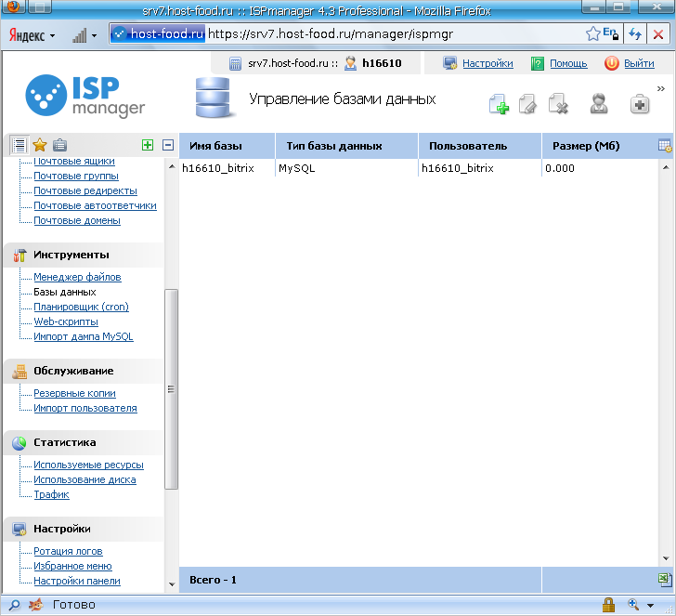Expand all menu sections with plus icon
The height and width of the screenshot is (616, 676).
(x=147, y=145)
